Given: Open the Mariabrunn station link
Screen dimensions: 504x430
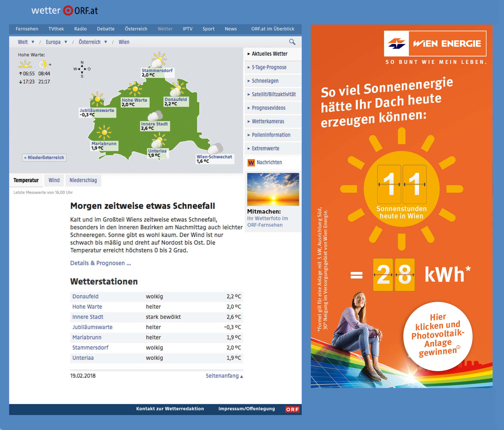Looking at the screenshot, I should (87, 338).
